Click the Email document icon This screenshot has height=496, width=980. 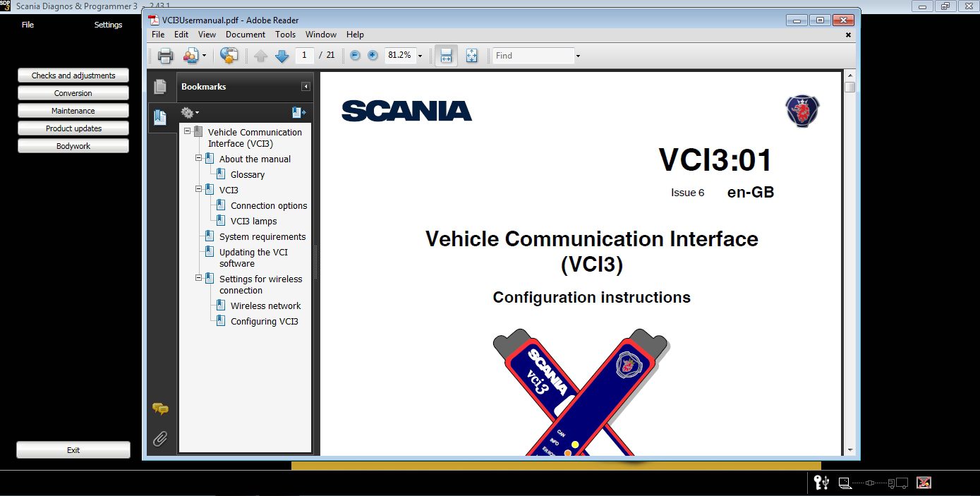pos(189,55)
